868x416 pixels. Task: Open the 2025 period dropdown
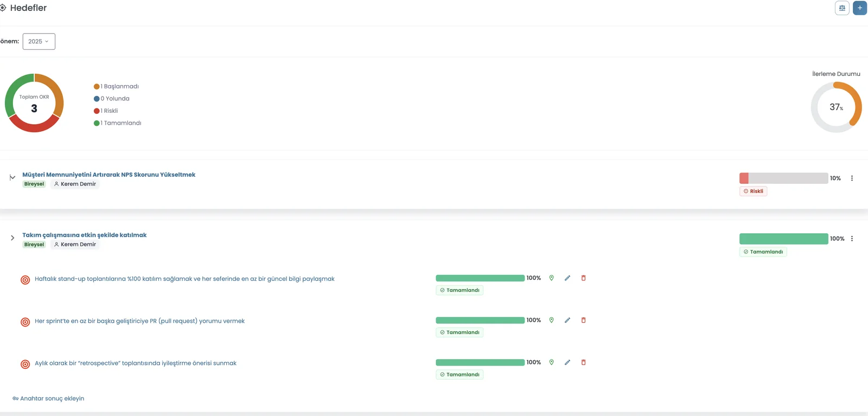(x=39, y=42)
